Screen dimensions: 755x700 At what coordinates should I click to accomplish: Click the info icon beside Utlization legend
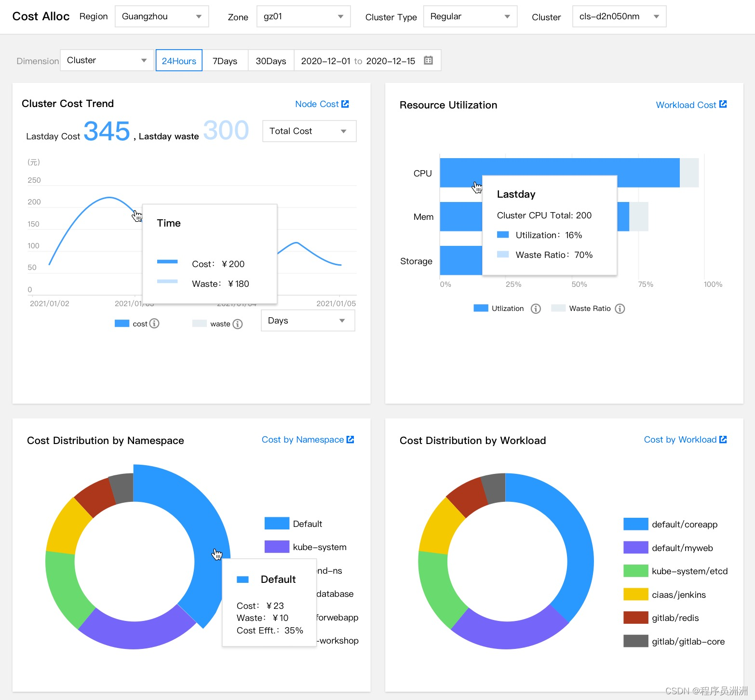pyautogui.click(x=536, y=309)
